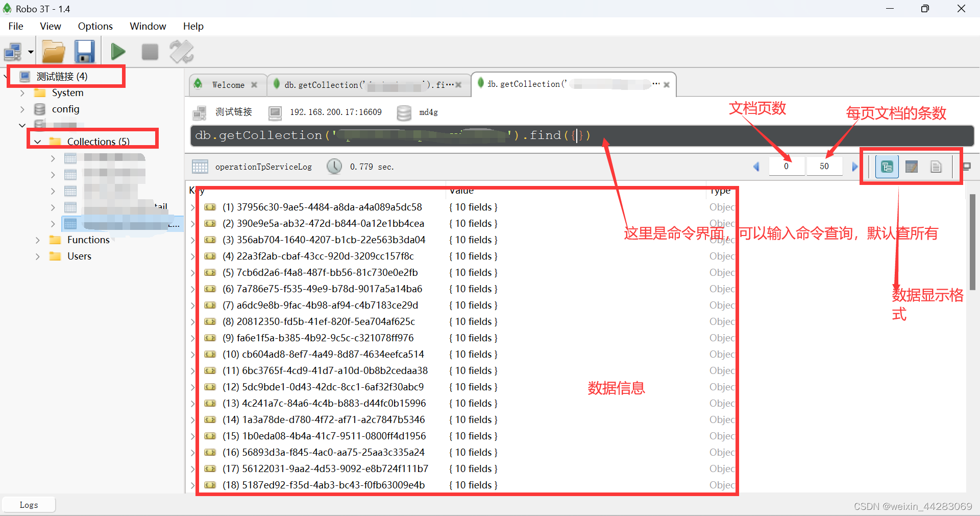The width and height of the screenshot is (980, 516).
Task: Expand document (10) cb604ad8 row
Action: pos(192,355)
